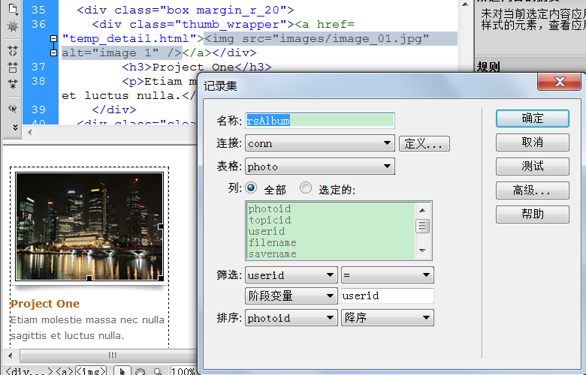Close the 记录集 dialog
This screenshot has width=586, height=375.
559,82
